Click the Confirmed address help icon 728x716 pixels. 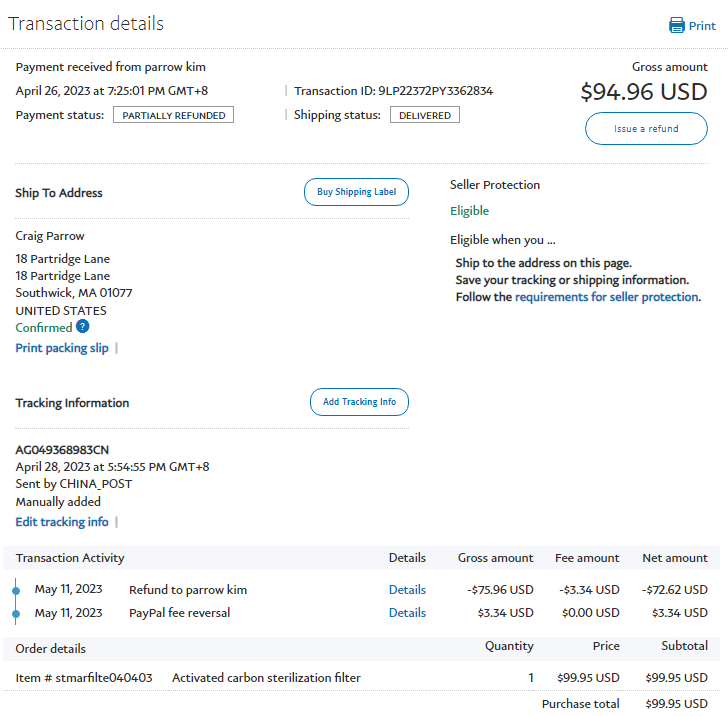(x=83, y=327)
